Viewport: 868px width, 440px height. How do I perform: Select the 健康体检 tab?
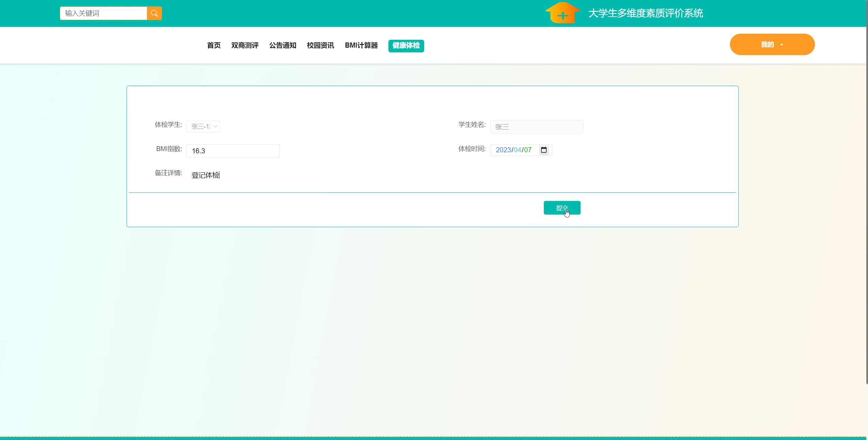click(406, 46)
